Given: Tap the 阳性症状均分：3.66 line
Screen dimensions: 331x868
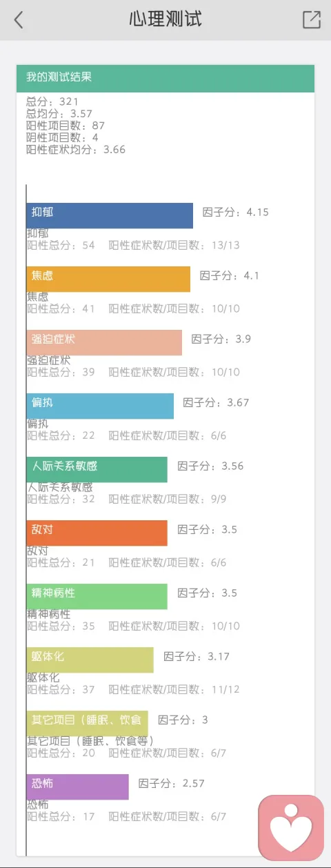Looking at the screenshot, I should pos(76,149).
